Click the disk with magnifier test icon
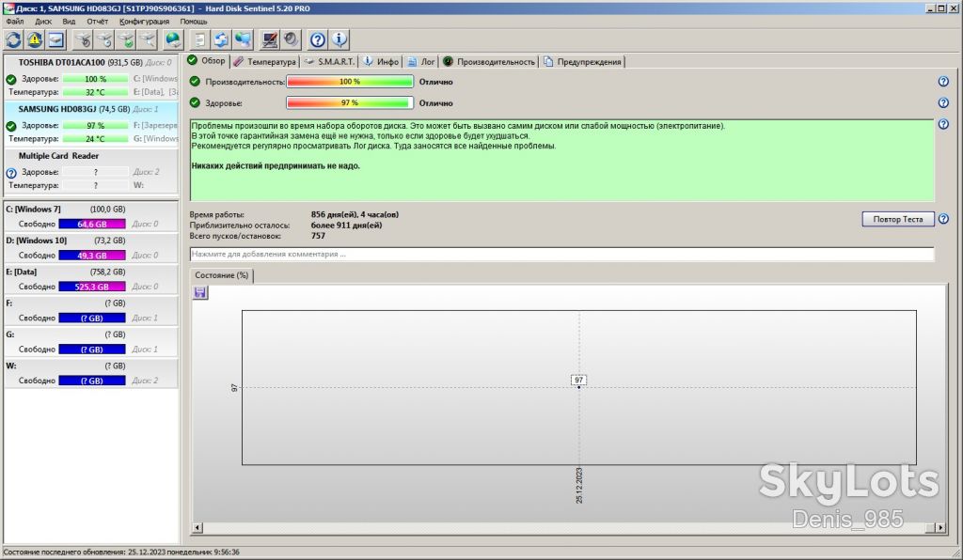The image size is (963, 560). click(x=148, y=40)
